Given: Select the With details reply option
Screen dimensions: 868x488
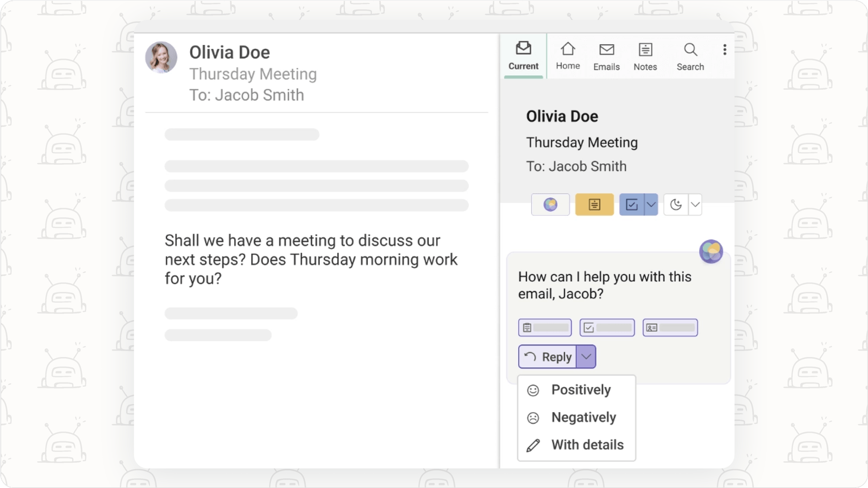Looking at the screenshot, I should click(587, 445).
